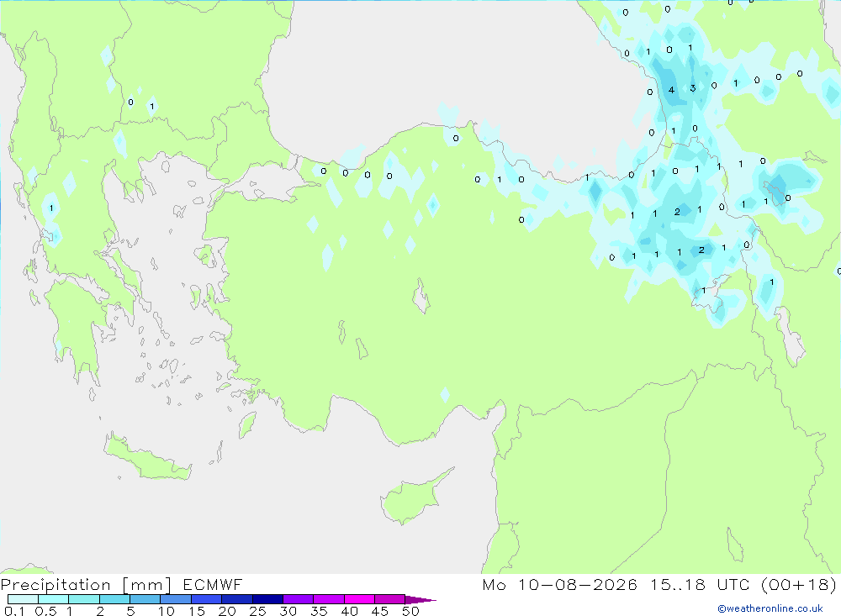Click the '30' legend scale label
The image size is (841, 616).
(x=288, y=611)
